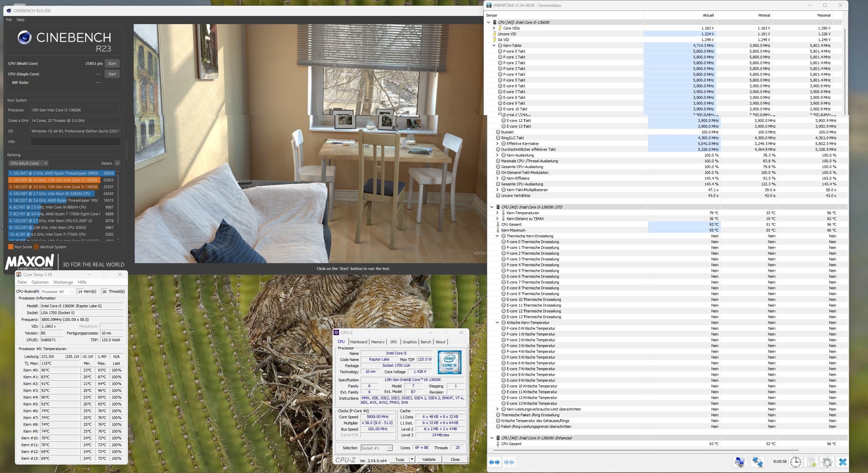Screen dimensions: 868x473
Task: Select the Ring/LLC Takt sensor row
Action: click(x=667, y=138)
